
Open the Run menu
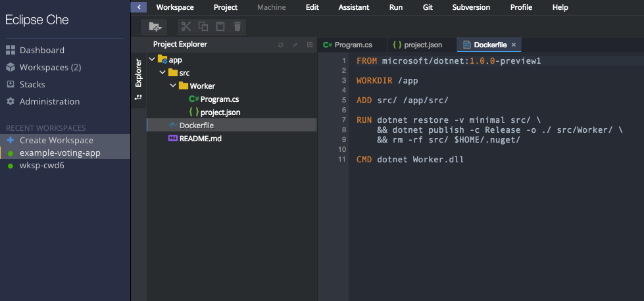coord(396,7)
